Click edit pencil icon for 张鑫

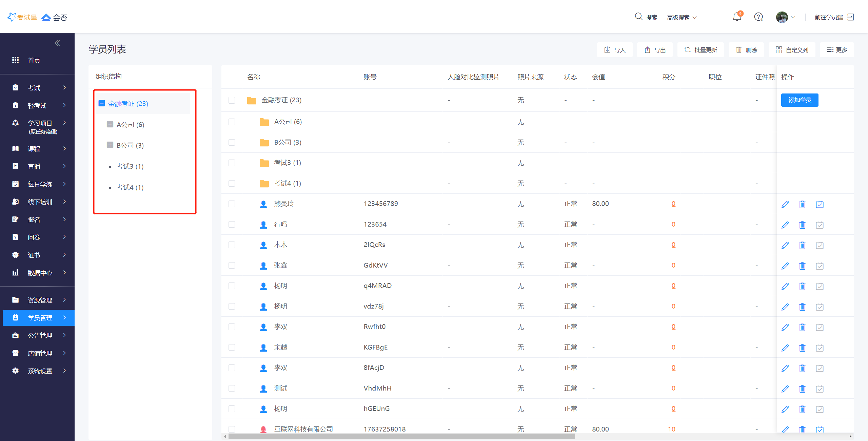785,266
